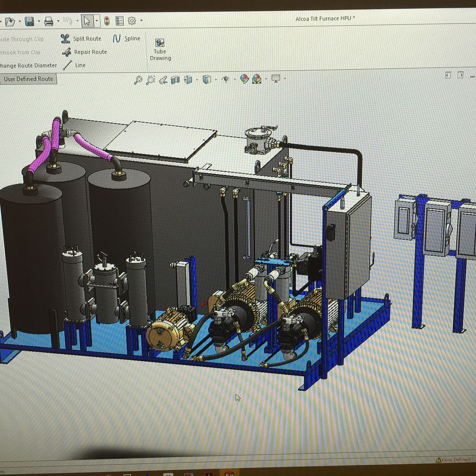Expand the Select tool dropdown arrow
The width and height of the screenshot is (476, 476).
point(96,21)
